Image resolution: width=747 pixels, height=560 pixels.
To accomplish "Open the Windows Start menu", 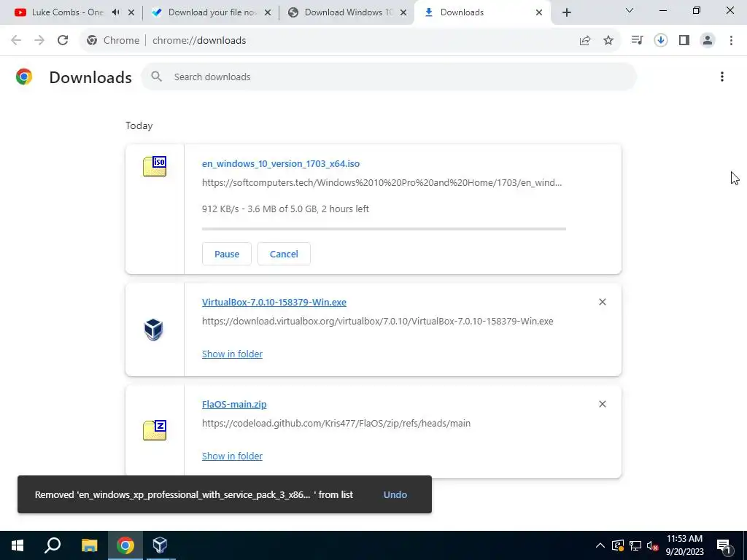I will 18,545.
